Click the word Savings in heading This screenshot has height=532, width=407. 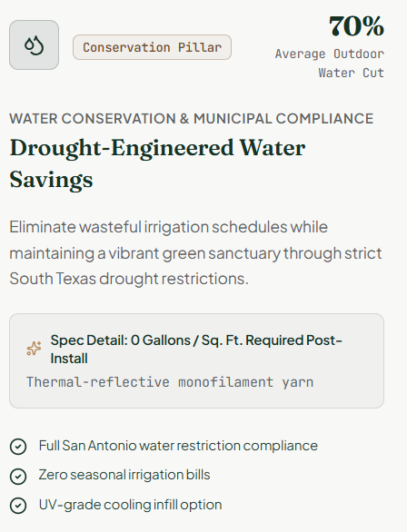[x=51, y=180]
